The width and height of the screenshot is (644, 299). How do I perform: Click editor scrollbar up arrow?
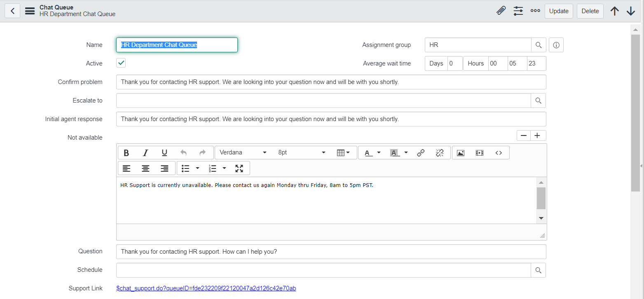pyautogui.click(x=541, y=182)
